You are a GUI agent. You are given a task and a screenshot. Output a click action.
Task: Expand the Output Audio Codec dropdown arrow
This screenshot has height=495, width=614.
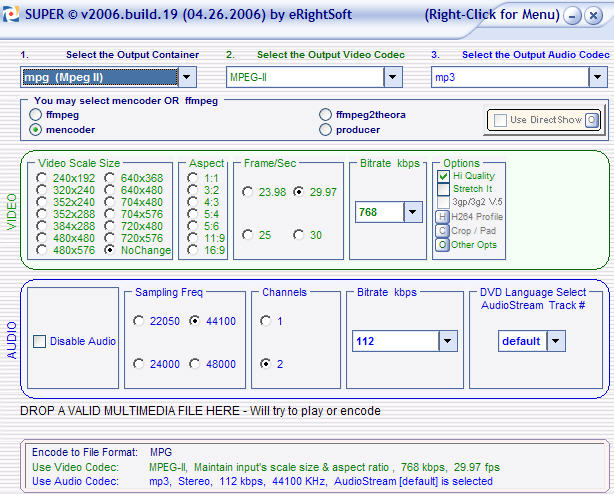(598, 77)
